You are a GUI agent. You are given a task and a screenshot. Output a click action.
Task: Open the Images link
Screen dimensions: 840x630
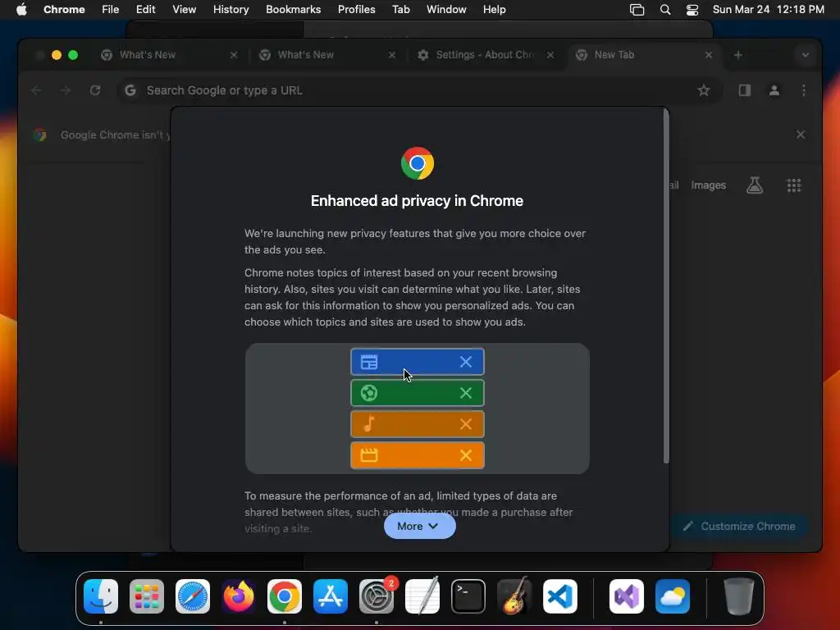[708, 185]
